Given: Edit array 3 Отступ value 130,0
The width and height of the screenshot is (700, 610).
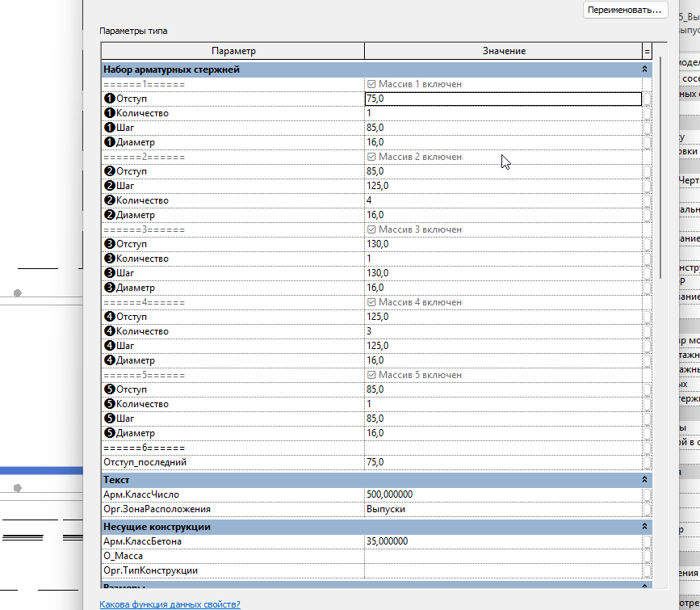Looking at the screenshot, I should (x=503, y=244).
